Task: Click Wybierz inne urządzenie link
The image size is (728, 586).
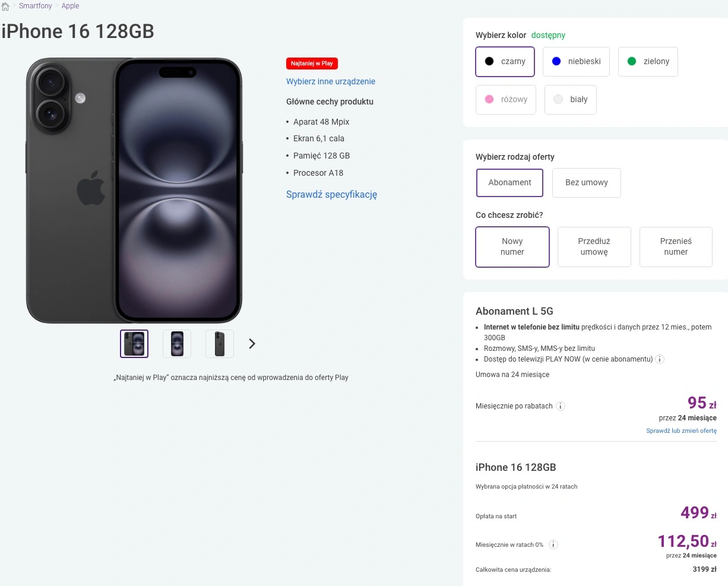Action: (331, 81)
